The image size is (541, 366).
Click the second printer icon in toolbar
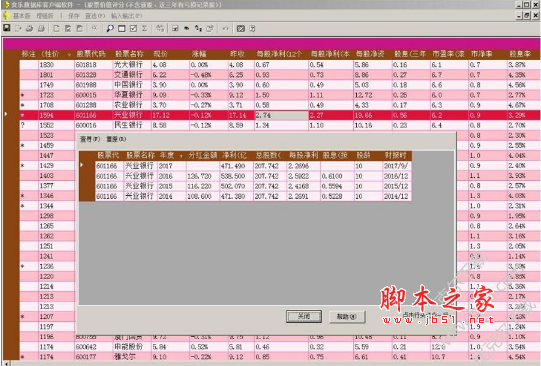tap(41, 29)
